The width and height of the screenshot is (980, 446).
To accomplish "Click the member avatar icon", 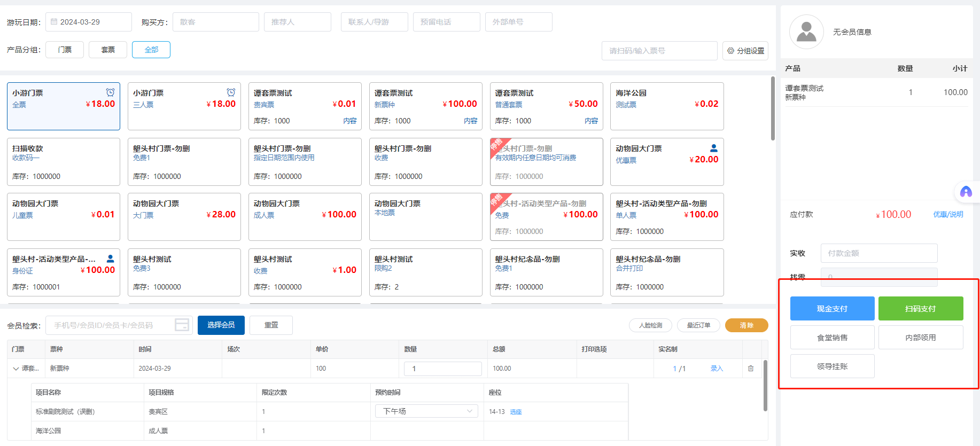I will pos(806,32).
